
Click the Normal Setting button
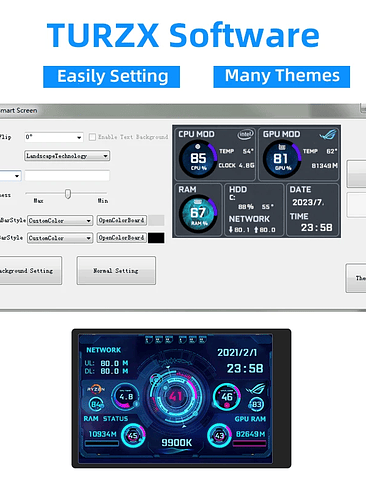pos(116,271)
